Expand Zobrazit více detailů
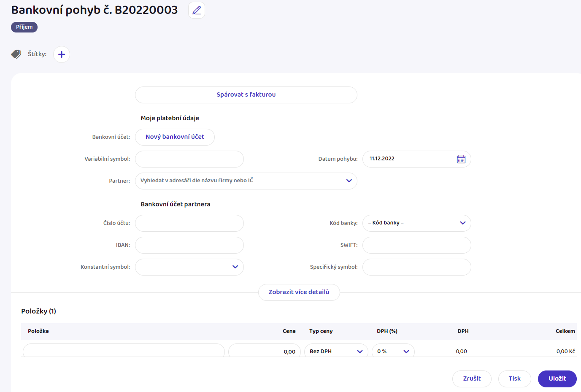The height and width of the screenshot is (392, 581). (x=299, y=292)
